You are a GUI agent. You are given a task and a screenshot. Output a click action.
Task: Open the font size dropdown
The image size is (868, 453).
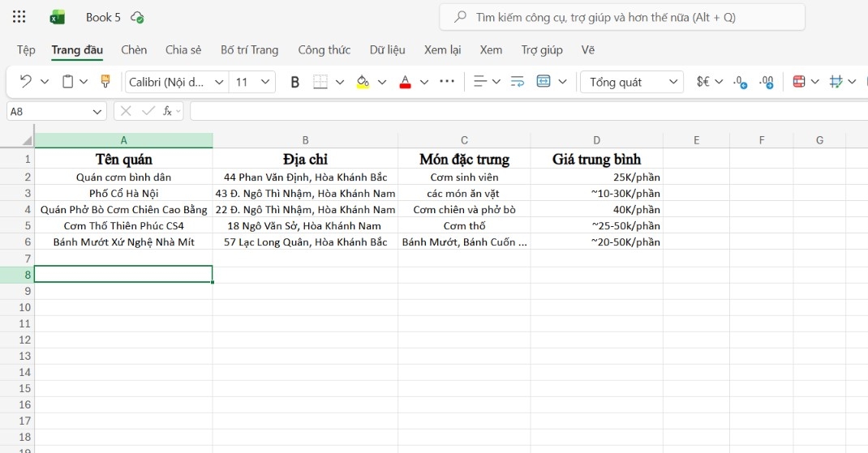pos(265,82)
